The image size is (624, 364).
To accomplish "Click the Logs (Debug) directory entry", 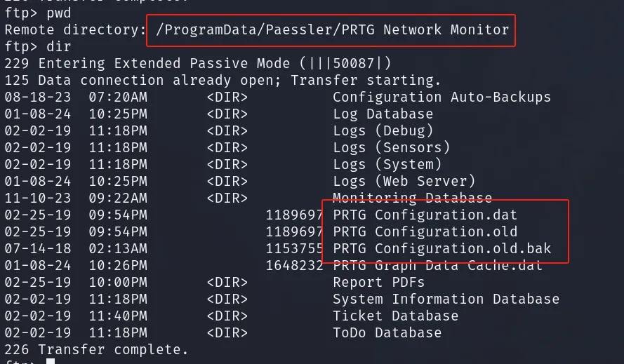I will point(383,131).
